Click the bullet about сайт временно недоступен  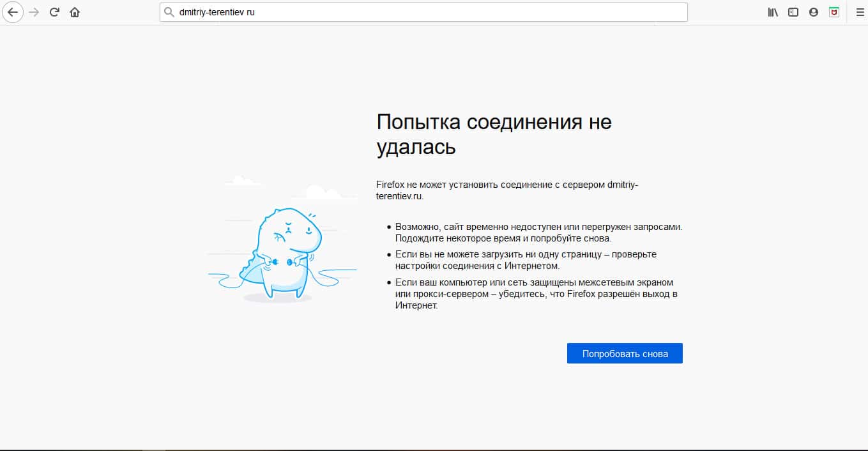pyautogui.click(x=539, y=233)
